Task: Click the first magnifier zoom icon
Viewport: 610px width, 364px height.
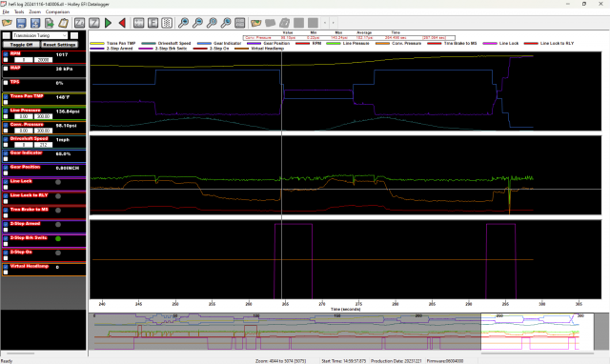Action: pyautogui.click(x=183, y=23)
